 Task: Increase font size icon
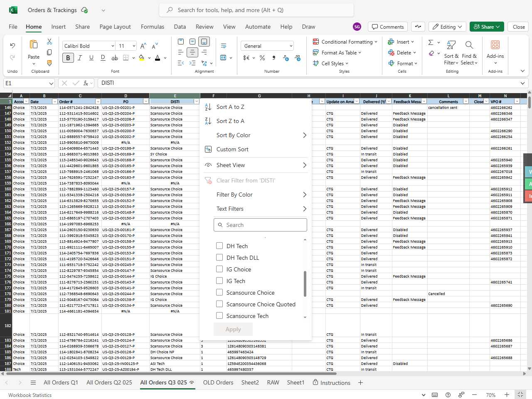[x=143, y=46]
